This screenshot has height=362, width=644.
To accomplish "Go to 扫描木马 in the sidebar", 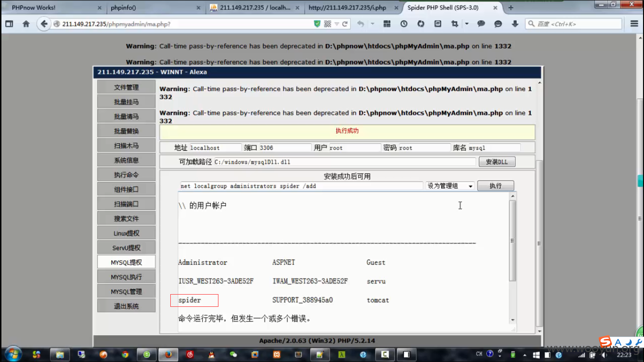I will coord(126,146).
